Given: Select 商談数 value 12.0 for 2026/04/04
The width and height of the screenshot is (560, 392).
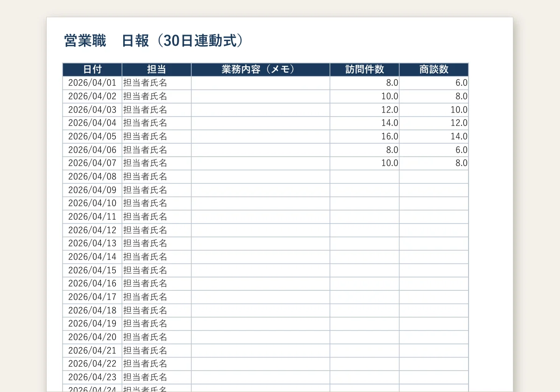Looking at the screenshot, I should pos(434,123).
